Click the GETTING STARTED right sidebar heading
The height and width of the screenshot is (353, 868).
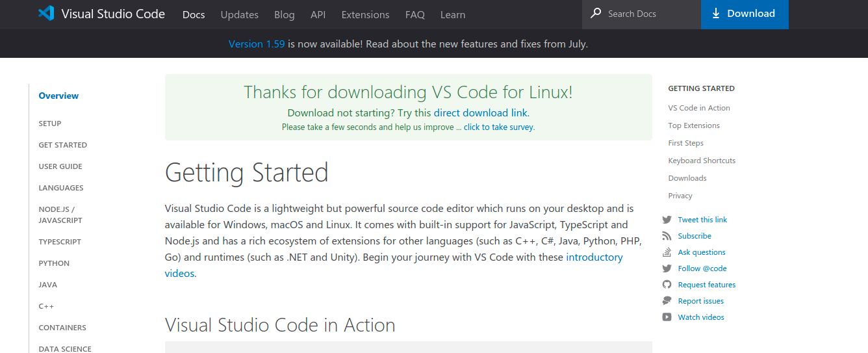(702, 88)
